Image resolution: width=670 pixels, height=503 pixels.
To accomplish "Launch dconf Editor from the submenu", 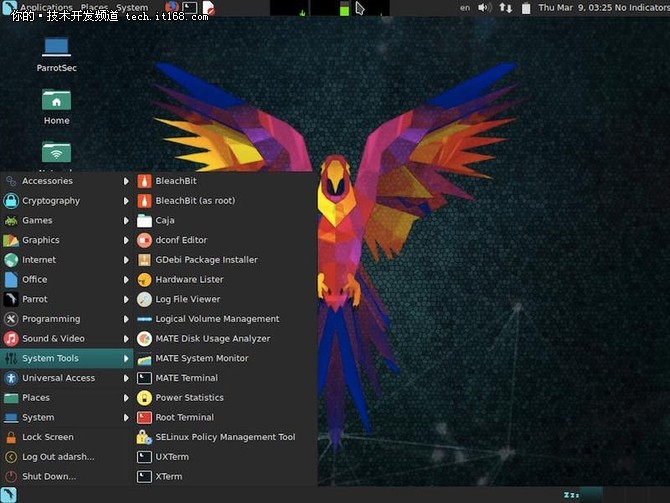I will (225, 240).
